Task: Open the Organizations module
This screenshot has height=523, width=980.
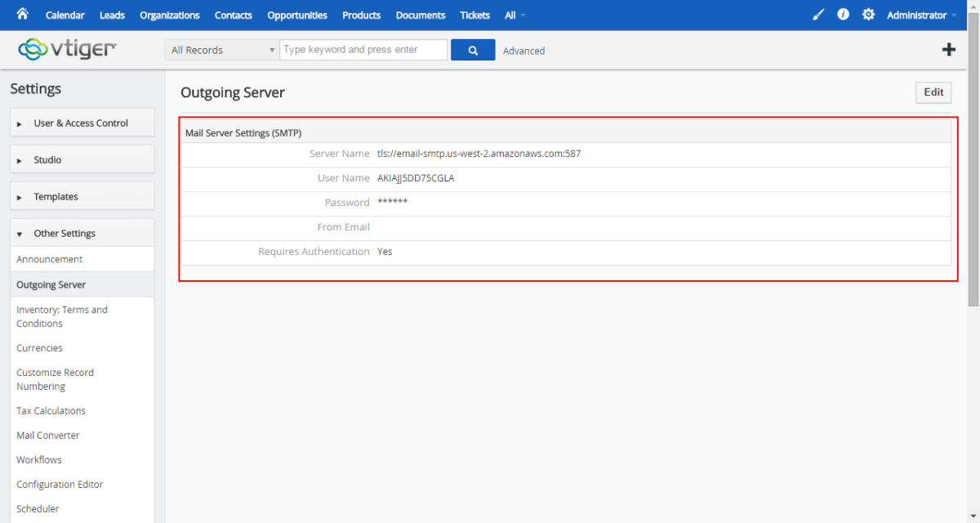Action: pos(170,15)
